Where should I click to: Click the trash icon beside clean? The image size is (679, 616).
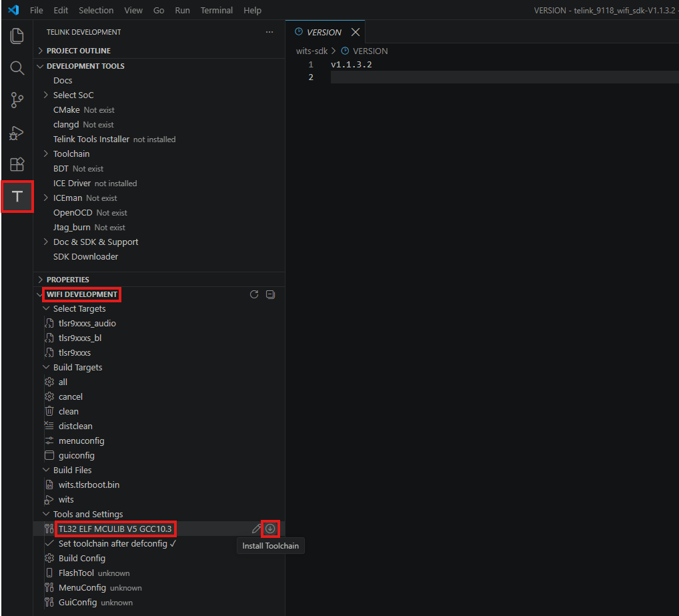(x=49, y=411)
